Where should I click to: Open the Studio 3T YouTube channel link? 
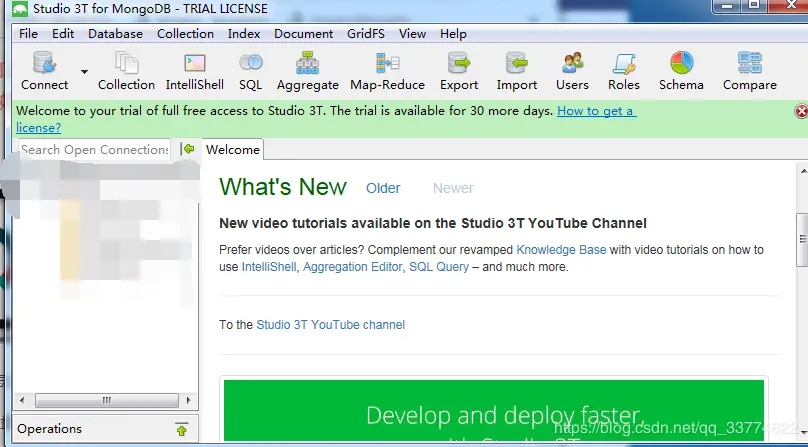(x=330, y=325)
